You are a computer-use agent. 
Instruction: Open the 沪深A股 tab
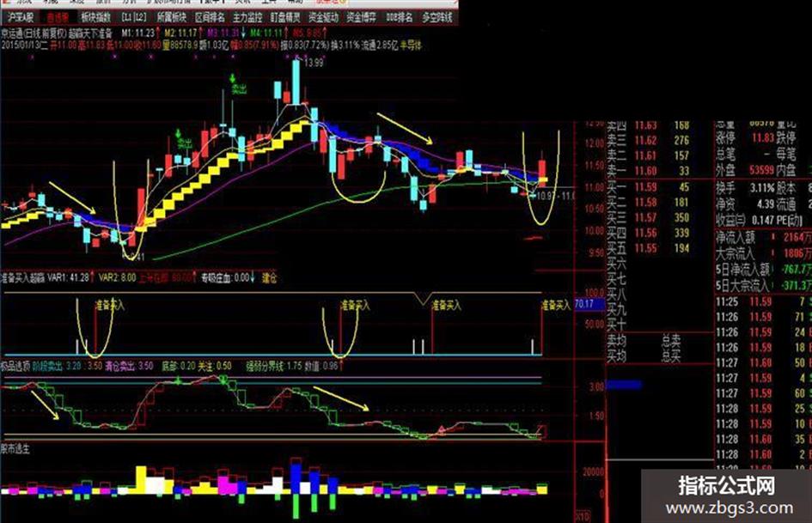click(x=21, y=17)
